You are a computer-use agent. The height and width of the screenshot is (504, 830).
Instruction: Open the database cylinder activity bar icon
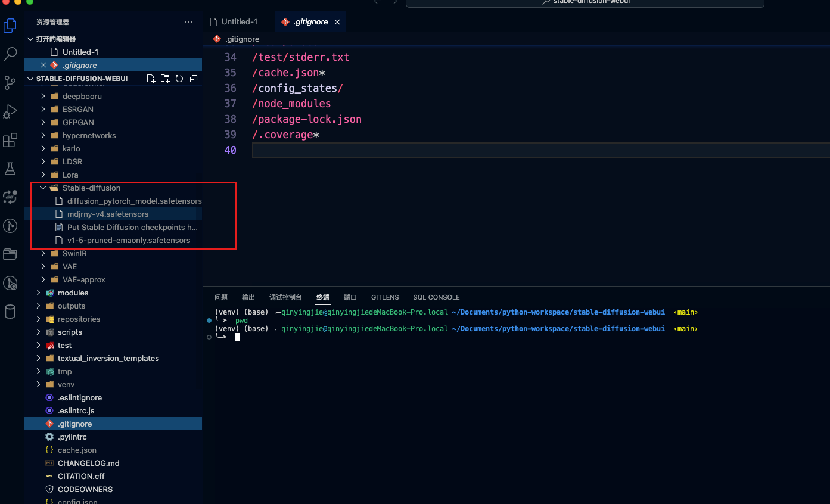(x=10, y=312)
